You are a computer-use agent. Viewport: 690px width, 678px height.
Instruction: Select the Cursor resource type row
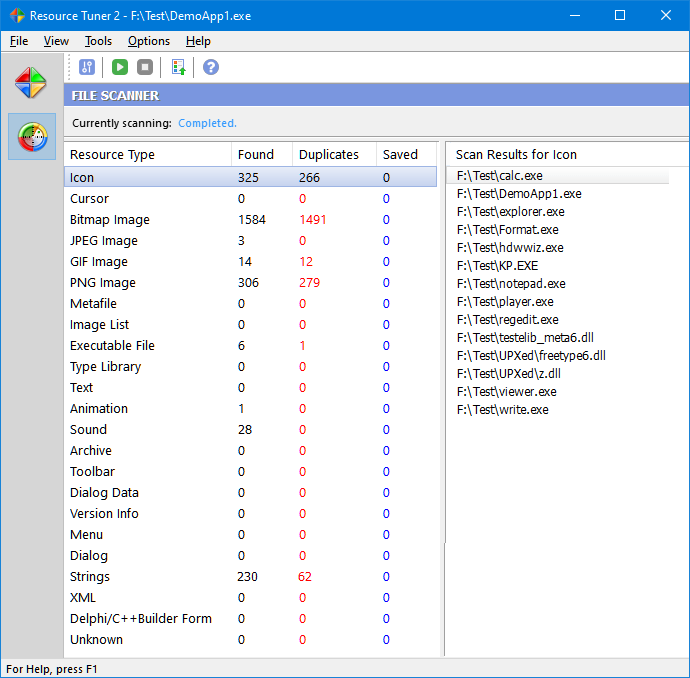(x=250, y=198)
